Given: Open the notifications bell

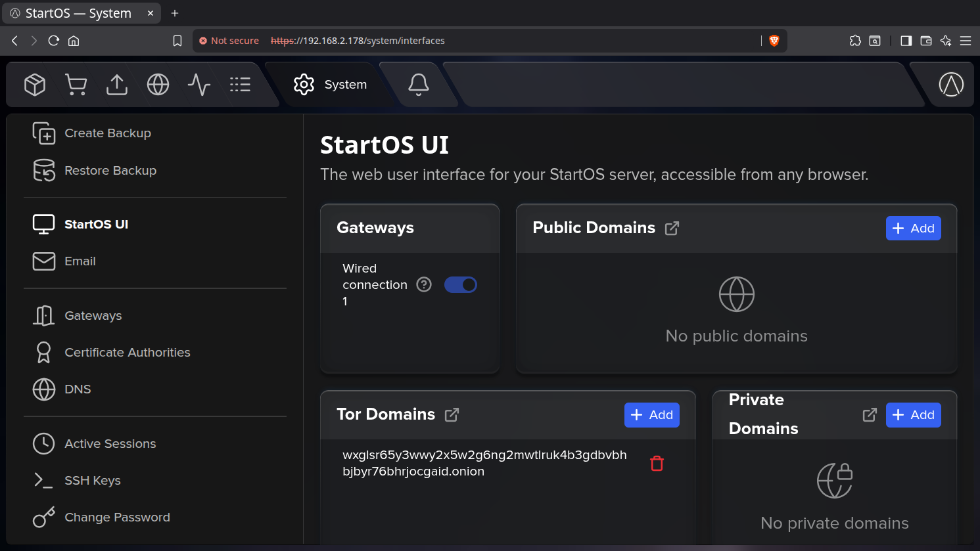Looking at the screenshot, I should 419,84.
